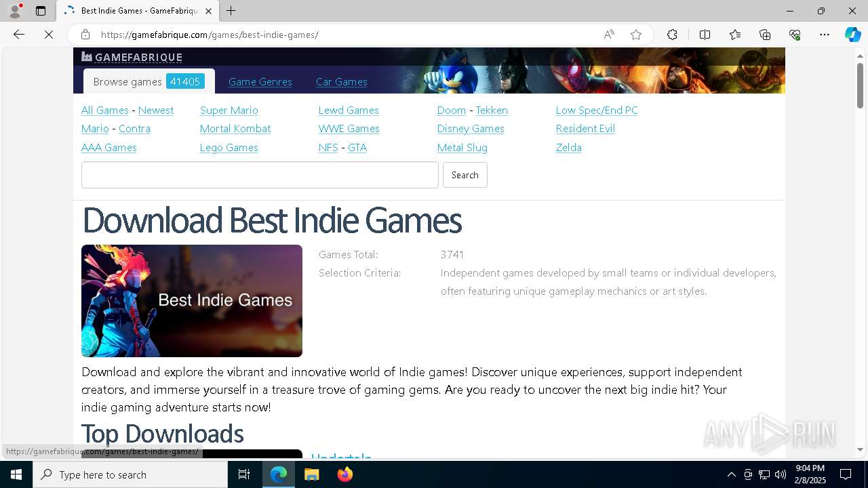Switch to Best Indie Games browser tab

138,11
